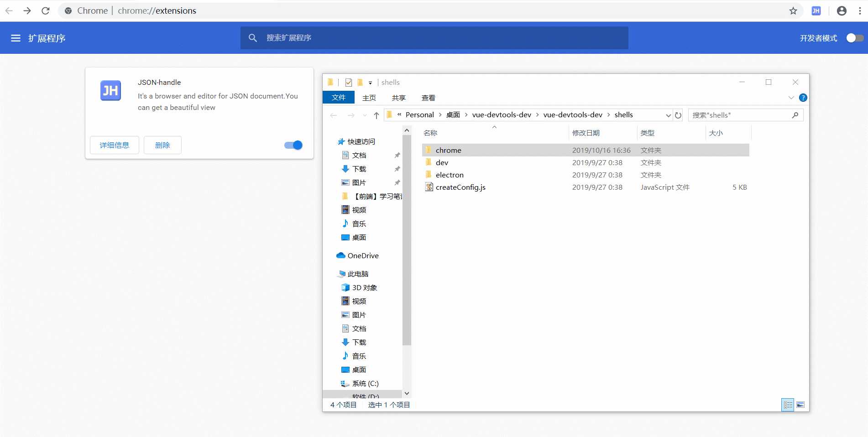Select 快速访问 in navigation pane

(x=356, y=142)
